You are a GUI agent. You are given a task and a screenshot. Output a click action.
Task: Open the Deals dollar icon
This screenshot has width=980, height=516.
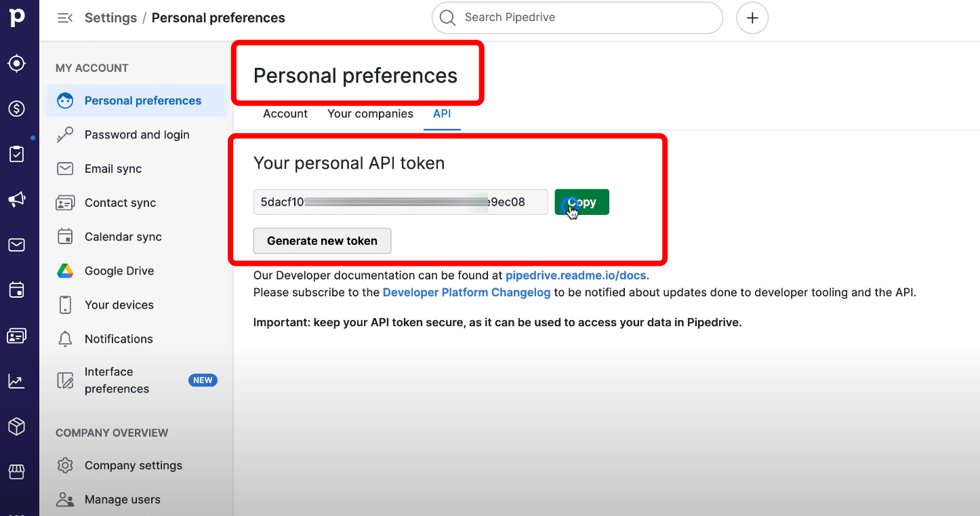coord(16,108)
